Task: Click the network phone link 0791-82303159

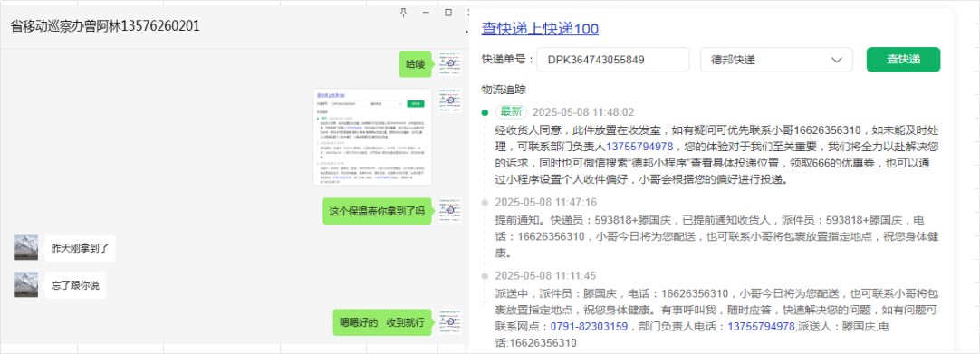Action: click(x=589, y=327)
